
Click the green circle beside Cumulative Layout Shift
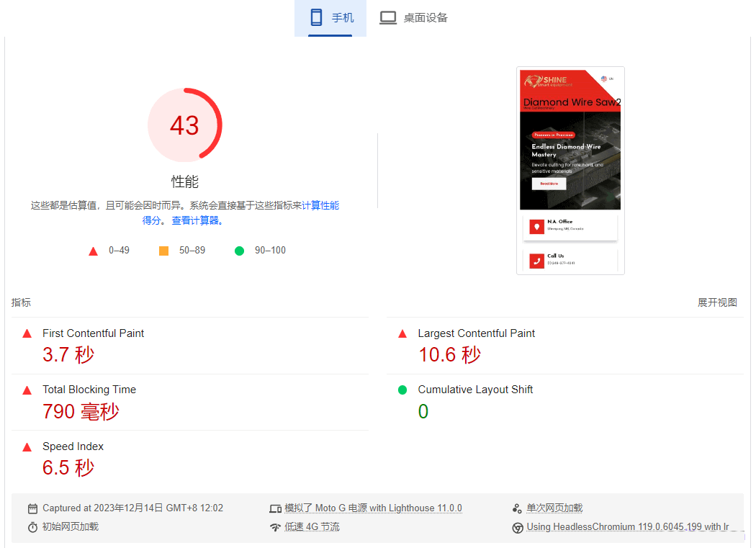[x=402, y=390]
